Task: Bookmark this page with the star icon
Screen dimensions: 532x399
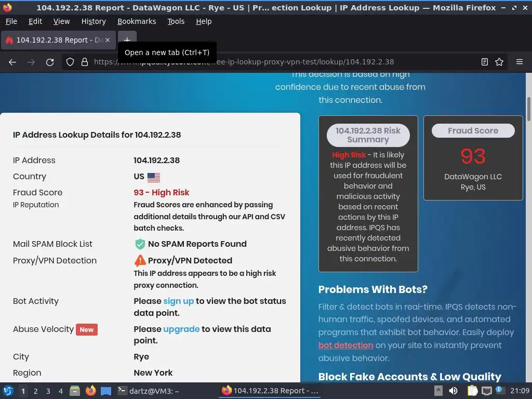Action: (x=499, y=62)
